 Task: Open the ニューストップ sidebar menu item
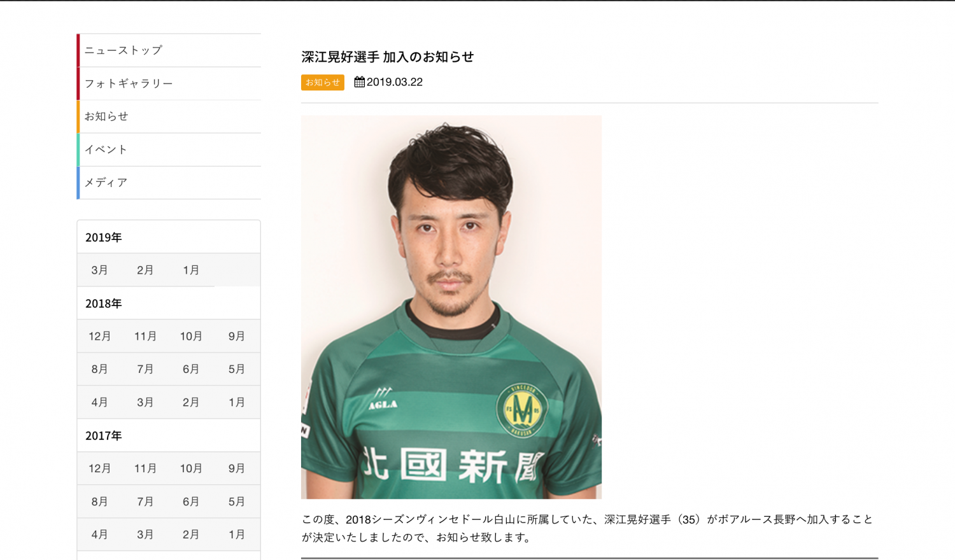click(169, 50)
